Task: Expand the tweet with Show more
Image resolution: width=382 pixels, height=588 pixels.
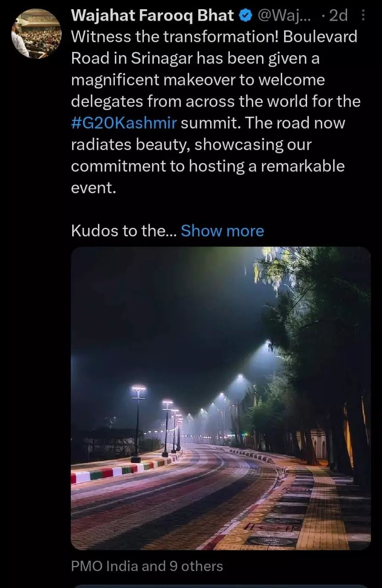Action: pyautogui.click(x=222, y=231)
